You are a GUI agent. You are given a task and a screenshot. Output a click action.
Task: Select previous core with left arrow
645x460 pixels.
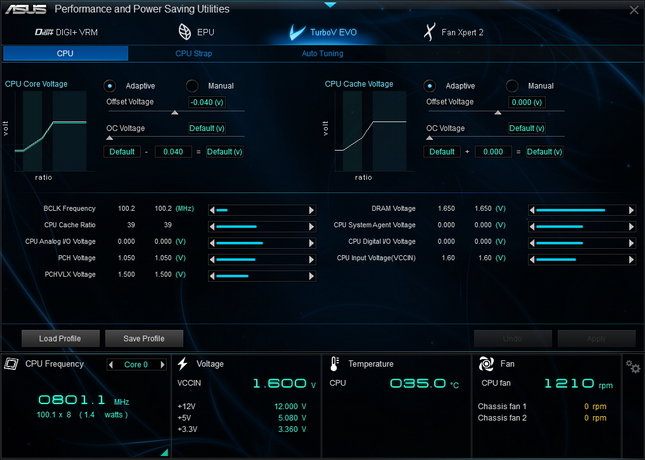pos(111,365)
